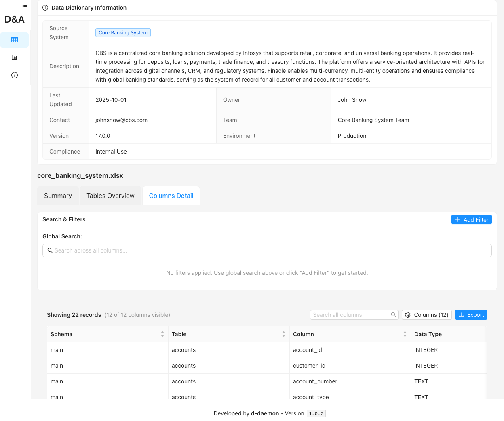Switch to the Tables Overview tab
This screenshot has width=504, height=421.
pos(110,196)
